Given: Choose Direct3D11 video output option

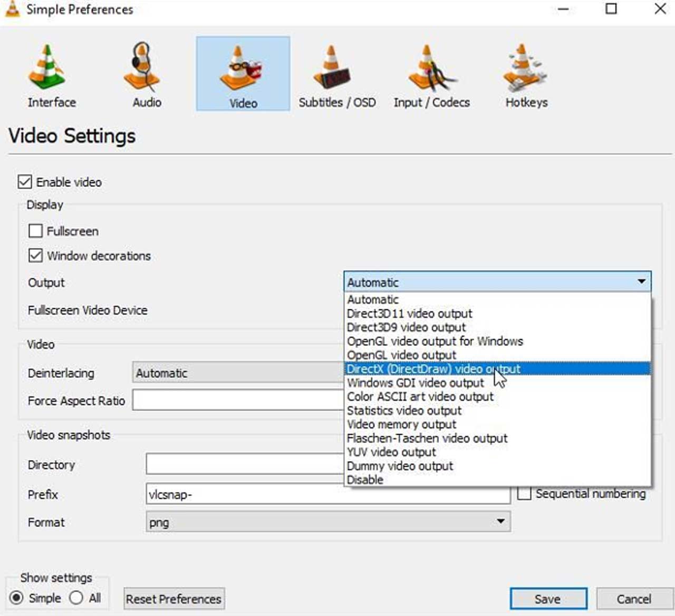Looking at the screenshot, I should (x=409, y=314).
